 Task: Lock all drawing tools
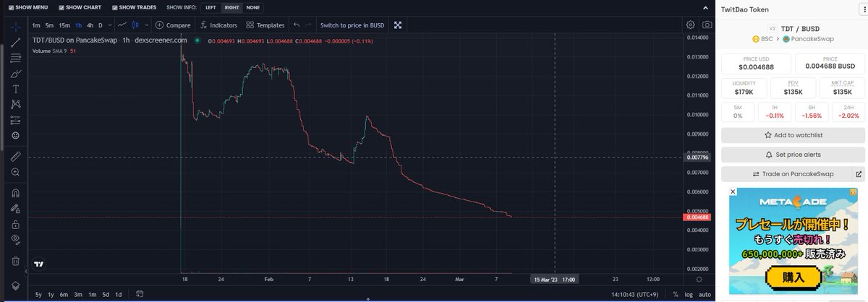click(x=16, y=224)
